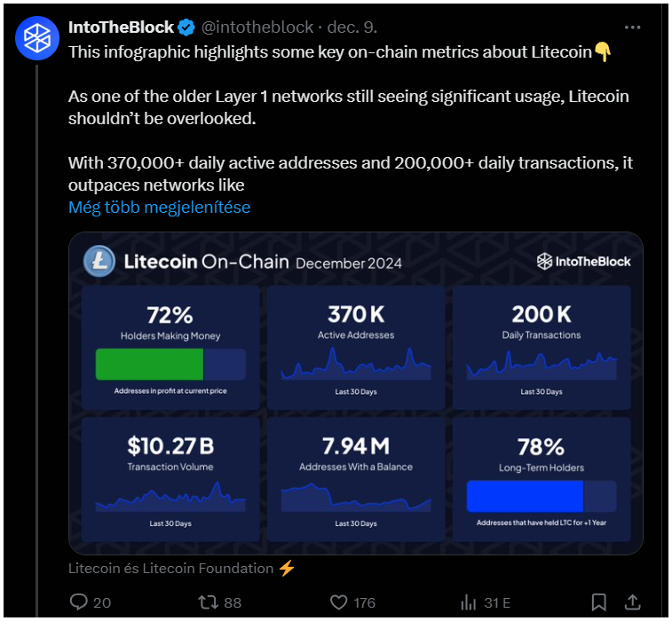
Task: View analytics via bar chart icon
Action: (x=469, y=602)
